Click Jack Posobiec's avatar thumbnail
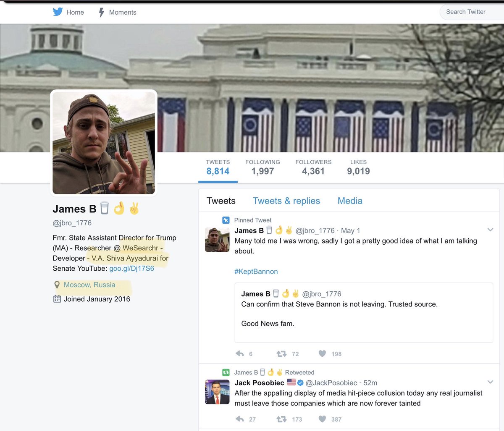Viewport: 504px width, 431px height. [x=217, y=392]
